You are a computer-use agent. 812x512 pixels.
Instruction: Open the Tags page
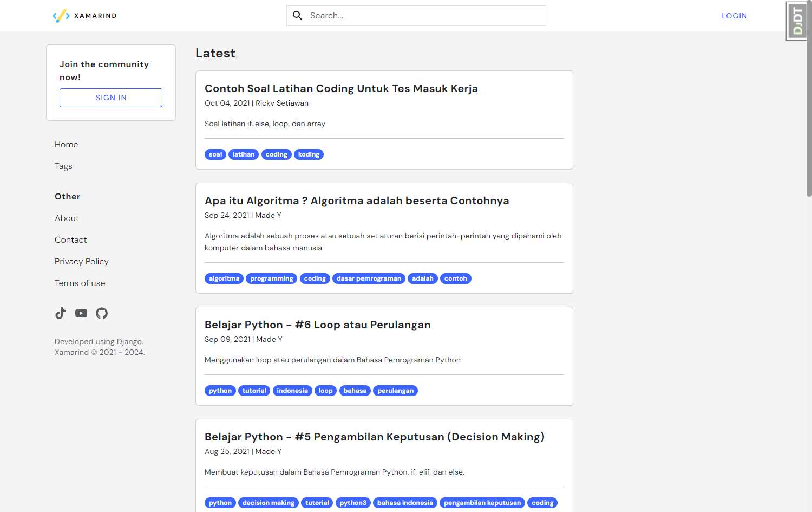(x=63, y=166)
